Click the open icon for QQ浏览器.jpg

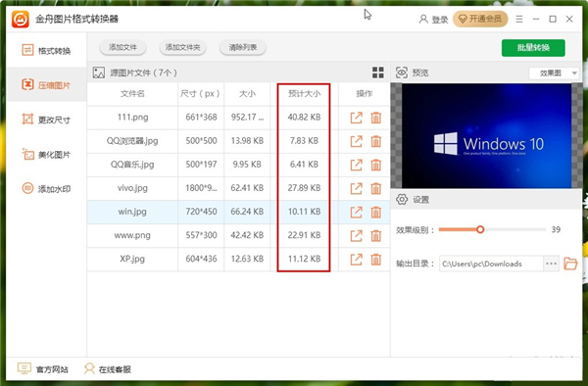click(x=357, y=141)
